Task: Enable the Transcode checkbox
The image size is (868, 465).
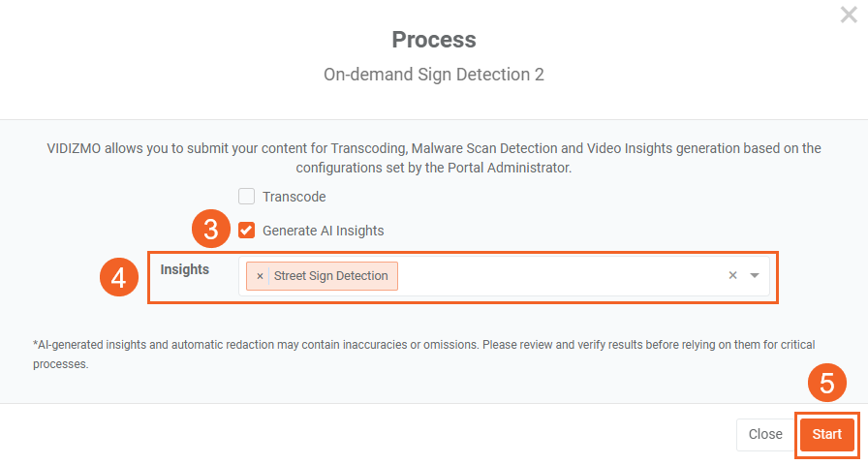Action: (247, 197)
